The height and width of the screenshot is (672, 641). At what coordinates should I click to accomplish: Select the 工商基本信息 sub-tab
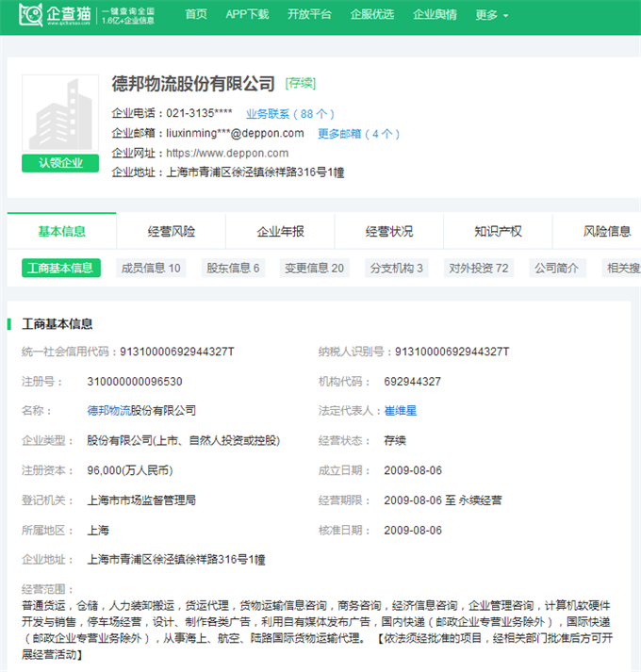(x=61, y=268)
